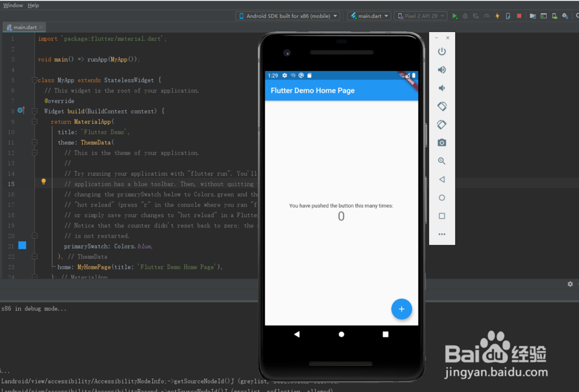
Task: Click 'primarySwatch: Colors.blue' code line
Action: tap(109, 246)
